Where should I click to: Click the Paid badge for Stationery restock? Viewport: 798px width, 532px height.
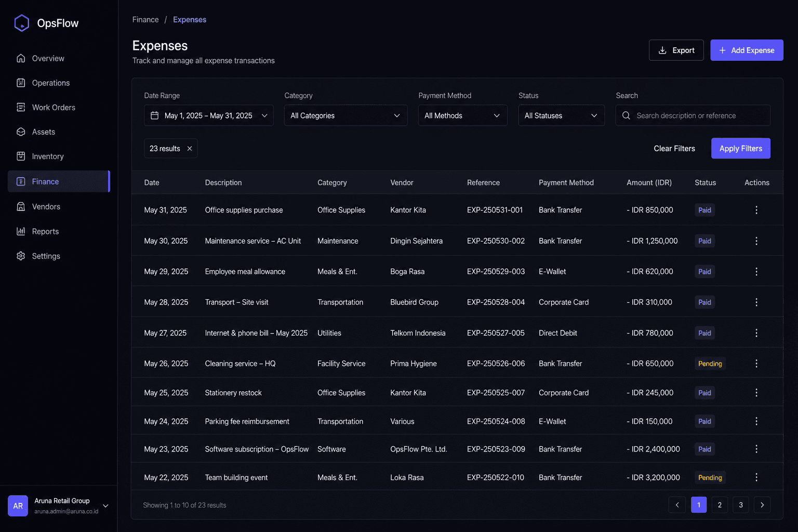coord(704,393)
